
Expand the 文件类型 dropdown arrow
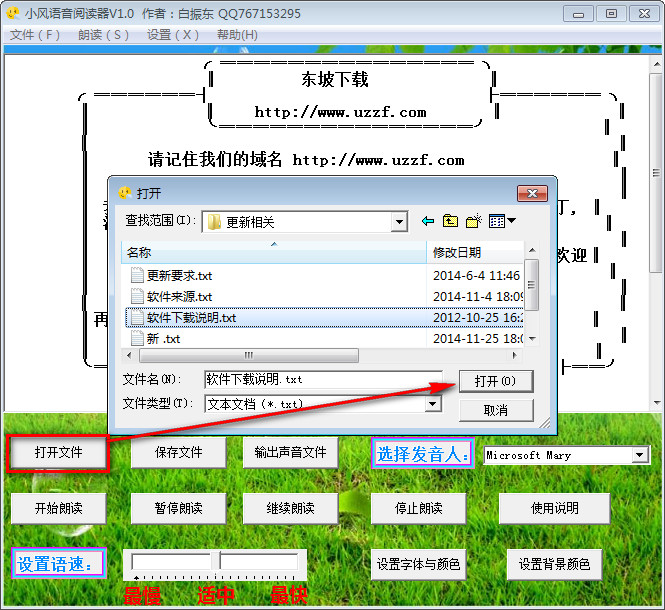432,404
